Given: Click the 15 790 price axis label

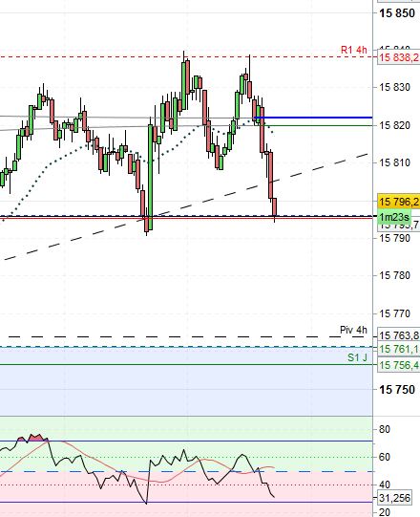Looking at the screenshot, I should coord(394,238).
